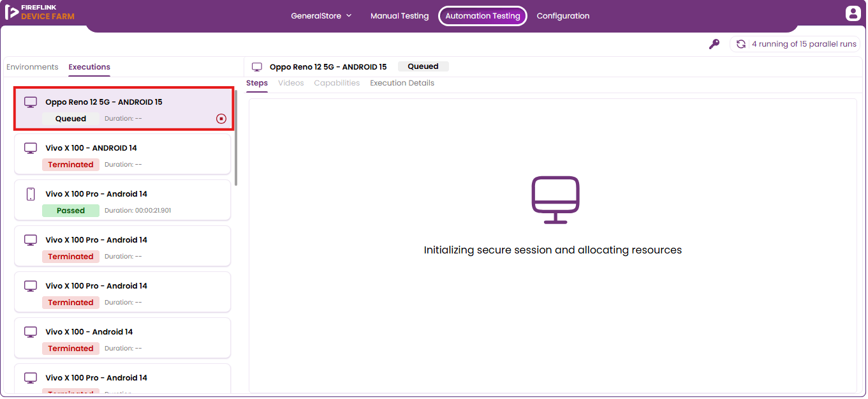
Task: Click the Oppo Reno 12 5G title in details header
Action: (x=328, y=67)
